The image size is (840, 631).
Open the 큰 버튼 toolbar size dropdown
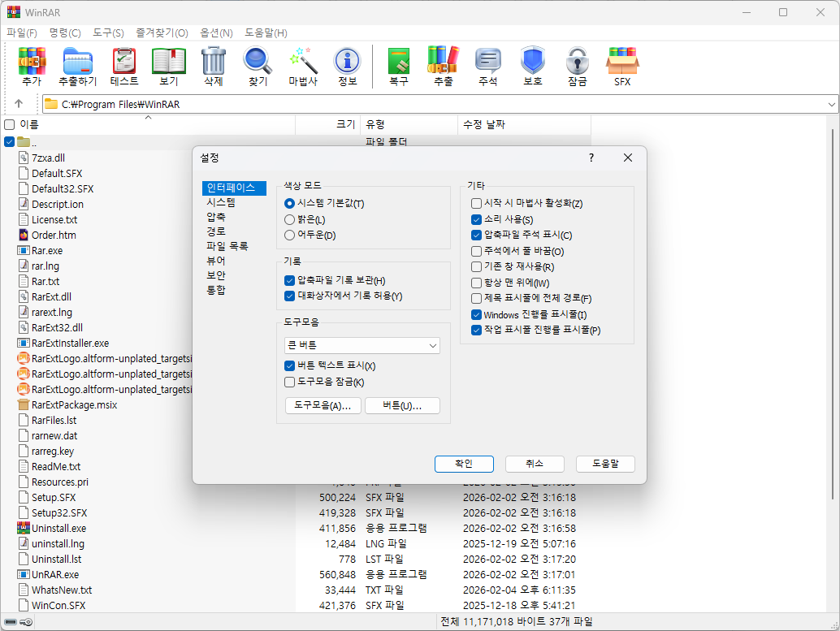tap(362, 345)
